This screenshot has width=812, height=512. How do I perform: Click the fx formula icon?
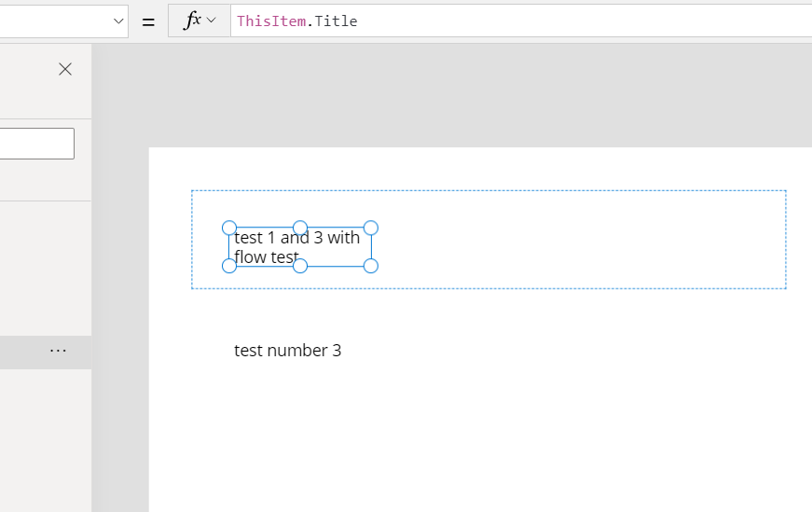192,21
